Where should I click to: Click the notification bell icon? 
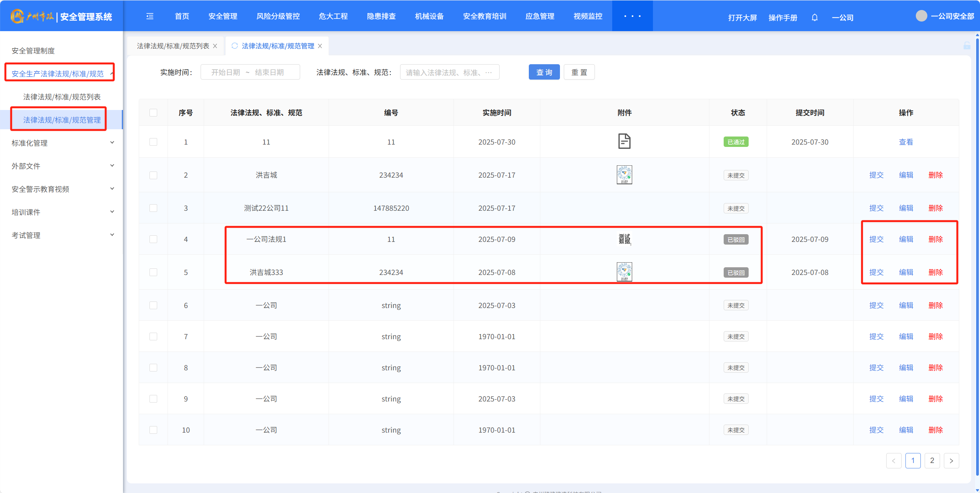814,18
